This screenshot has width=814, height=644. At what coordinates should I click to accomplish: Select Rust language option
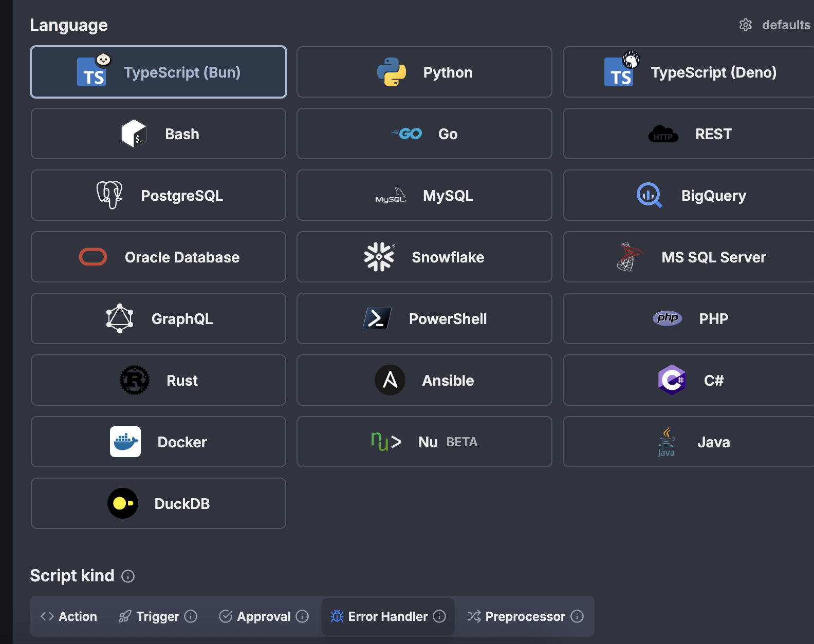[158, 380]
